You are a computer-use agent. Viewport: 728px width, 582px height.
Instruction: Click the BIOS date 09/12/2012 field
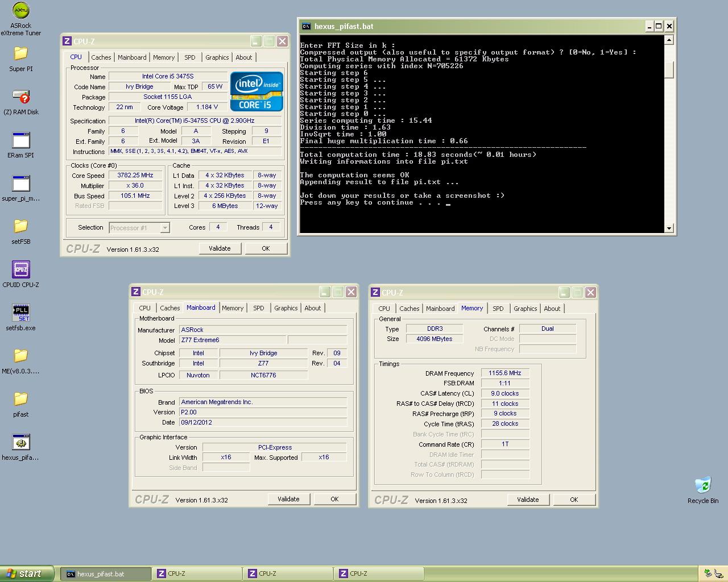click(x=263, y=422)
